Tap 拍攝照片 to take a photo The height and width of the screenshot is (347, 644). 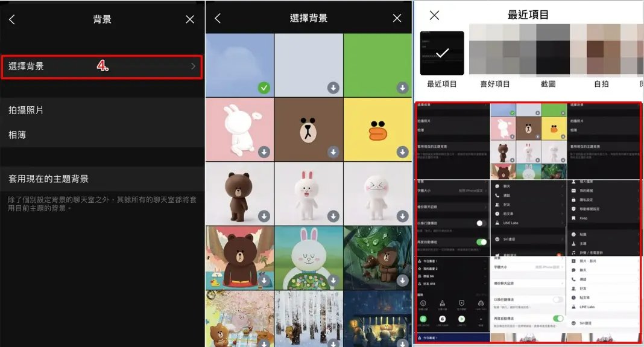26,110
